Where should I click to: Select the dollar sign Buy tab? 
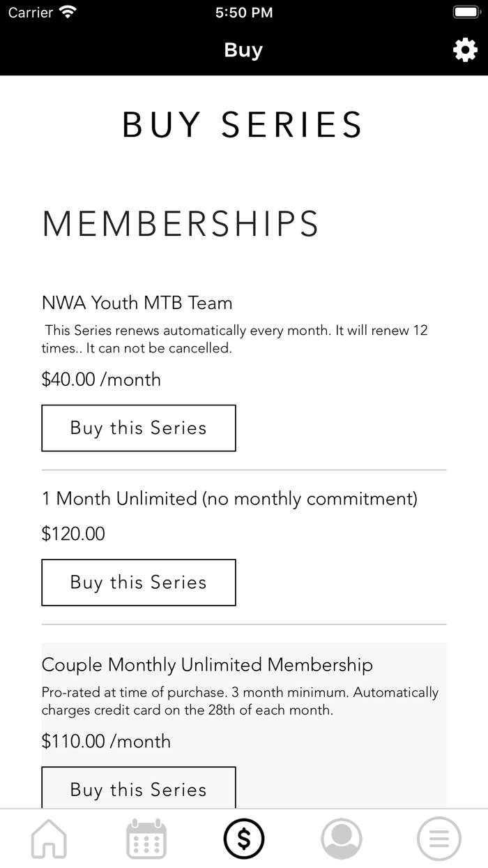pyautogui.click(x=244, y=838)
